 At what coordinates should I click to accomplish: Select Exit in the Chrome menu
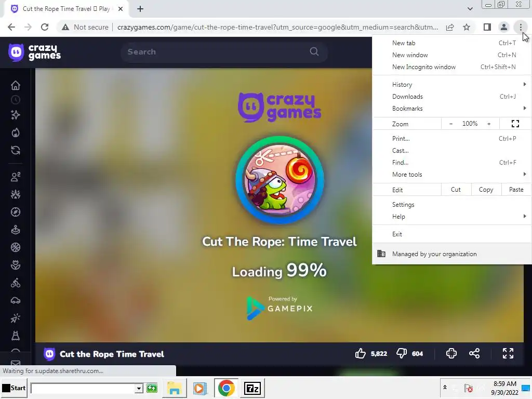tap(453, 234)
